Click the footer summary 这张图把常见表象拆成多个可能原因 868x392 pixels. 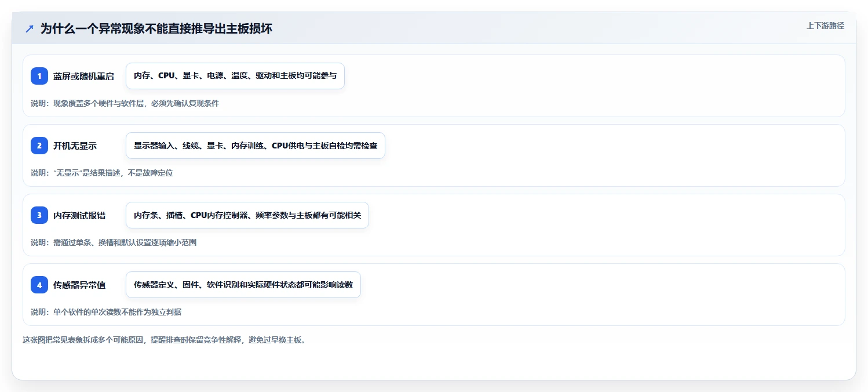click(x=164, y=340)
